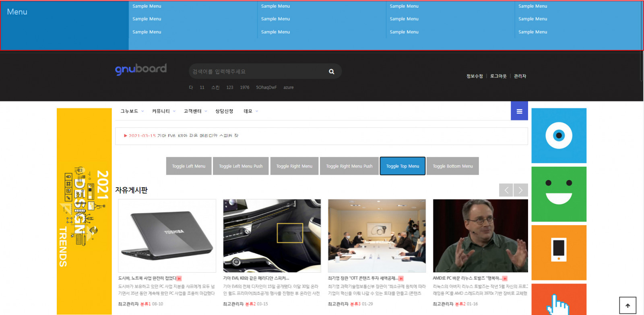The image size is (644, 315).
Task: Open the 관리자 link
Action: 520,76
